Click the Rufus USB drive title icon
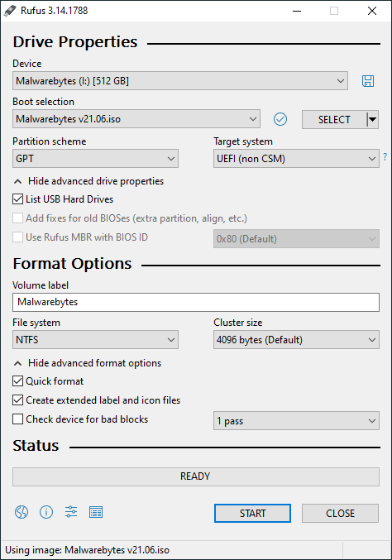 point(10,11)
